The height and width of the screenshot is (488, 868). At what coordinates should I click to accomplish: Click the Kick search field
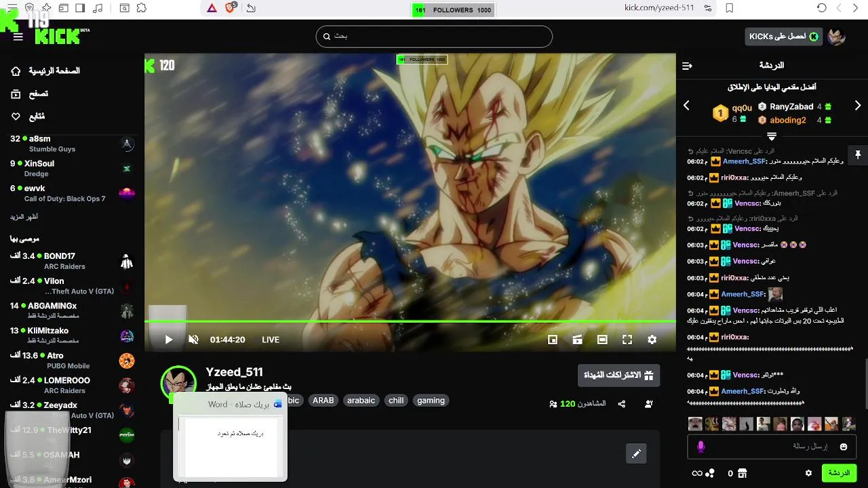(434, 37)
